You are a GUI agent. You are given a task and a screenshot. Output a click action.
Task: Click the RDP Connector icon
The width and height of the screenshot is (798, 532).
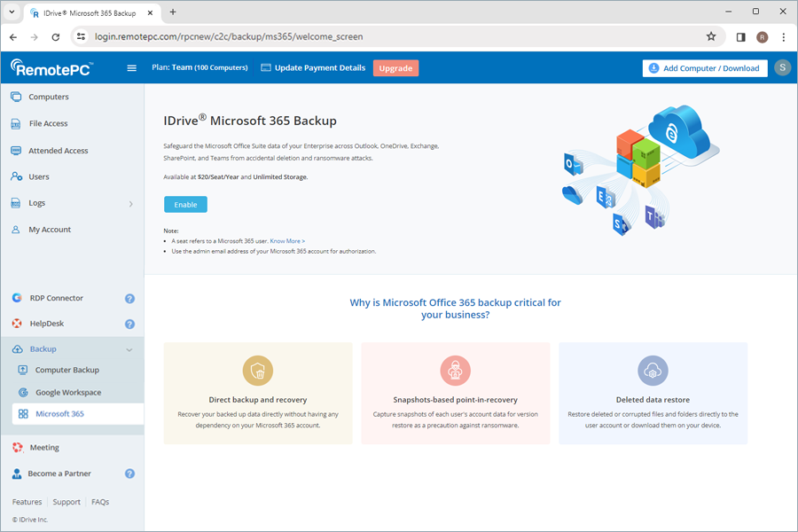17,298
